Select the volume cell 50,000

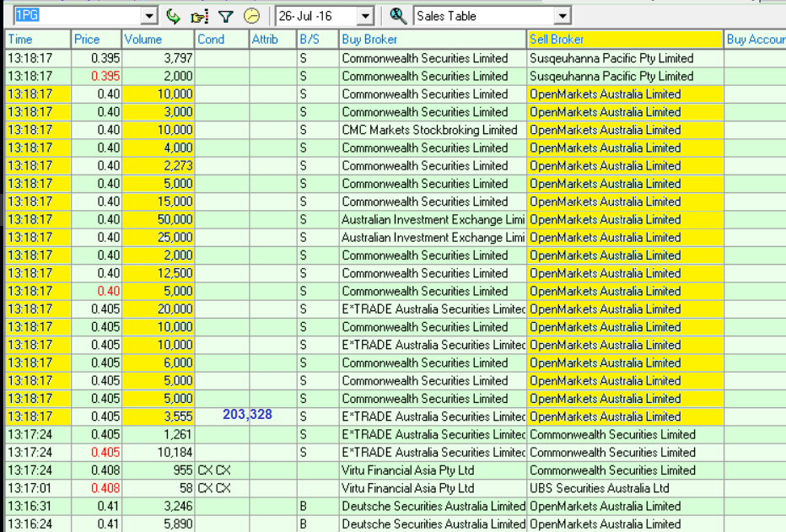coord(158,219)
